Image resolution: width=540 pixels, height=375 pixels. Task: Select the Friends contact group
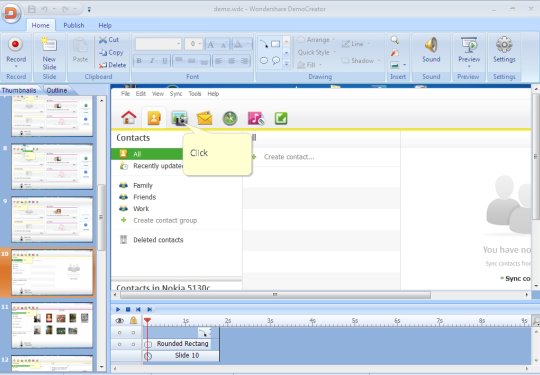pos(144,197)
